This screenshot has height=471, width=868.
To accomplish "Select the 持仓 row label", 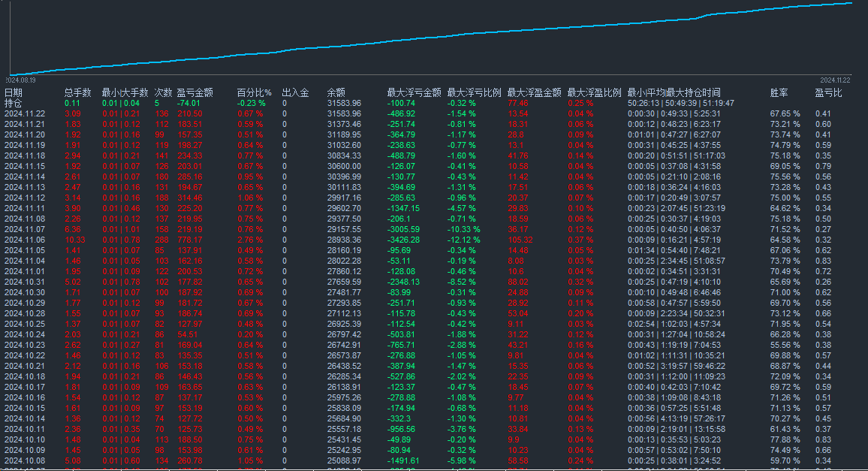I will click(14, 103).
